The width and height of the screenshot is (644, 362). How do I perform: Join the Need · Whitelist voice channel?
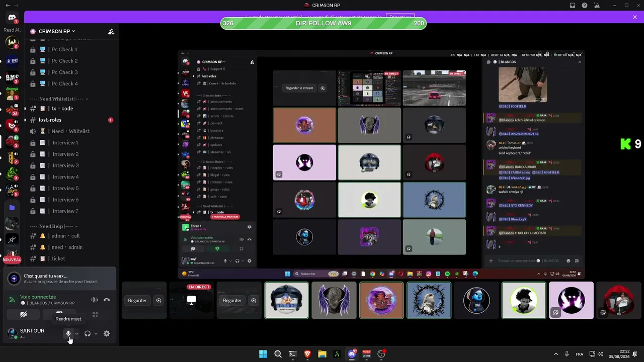71,131
